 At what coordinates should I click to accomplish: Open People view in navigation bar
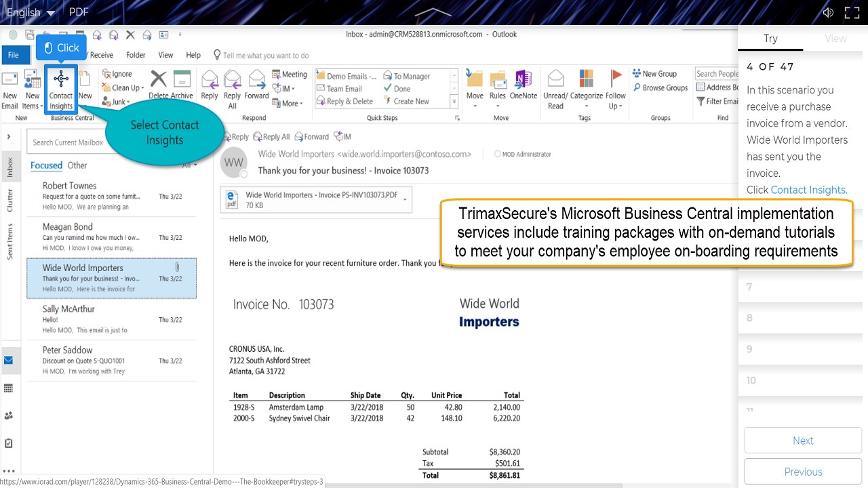pyautogui.click(x=9, y=415)
